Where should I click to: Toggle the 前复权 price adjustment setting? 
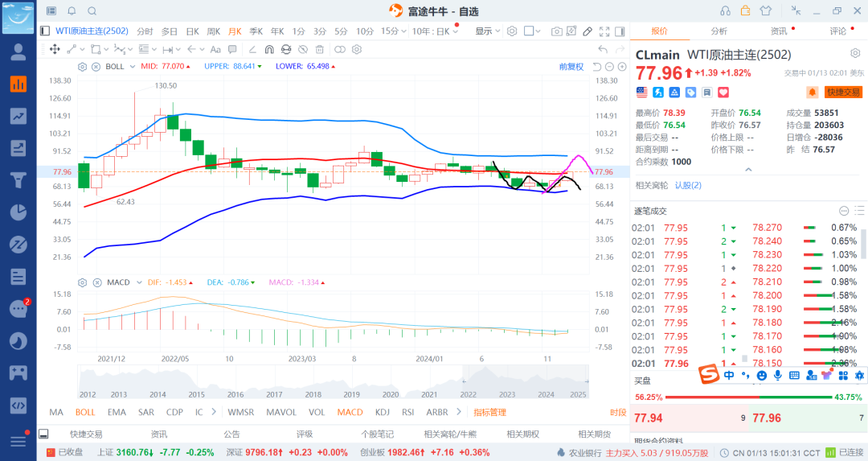pos(571,67)
